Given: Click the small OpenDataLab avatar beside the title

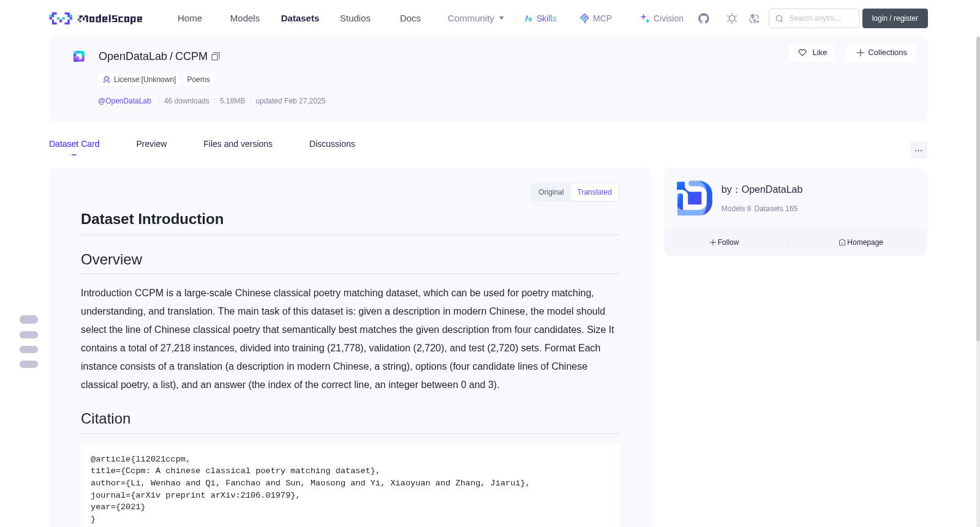Looking at the screenshot, I should (x=79, y=56).
